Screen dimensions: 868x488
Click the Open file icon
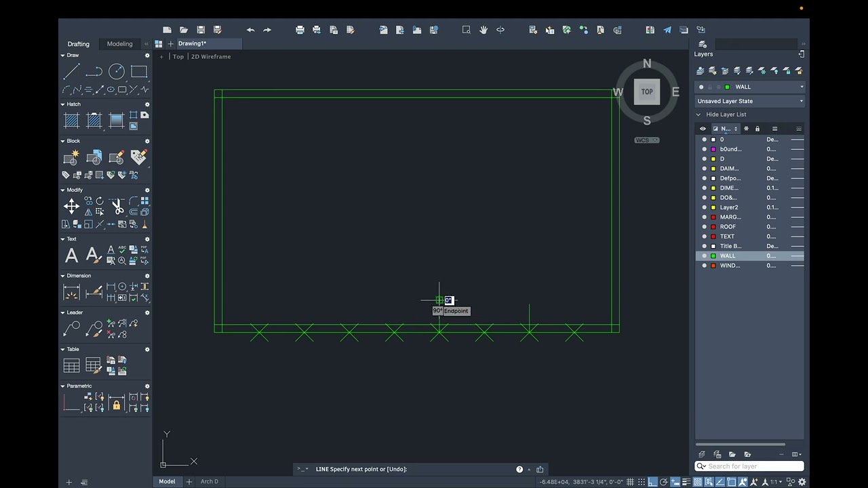(184, 30)
